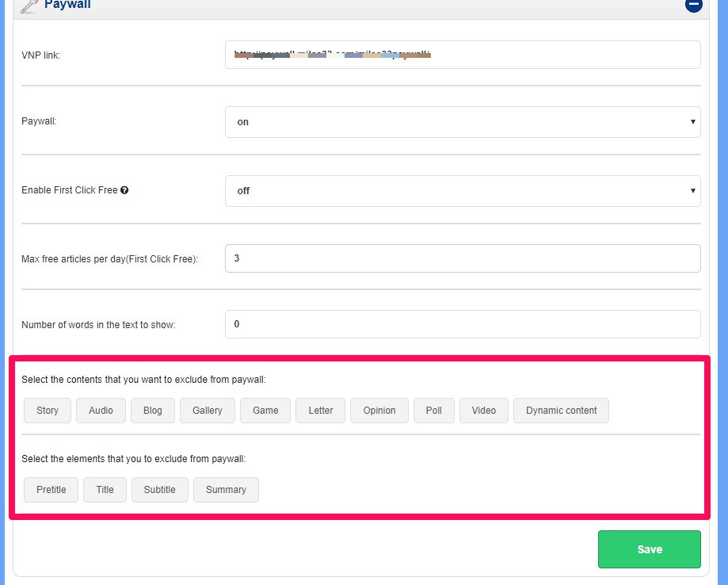Toggle Story content exclusion

48,411
